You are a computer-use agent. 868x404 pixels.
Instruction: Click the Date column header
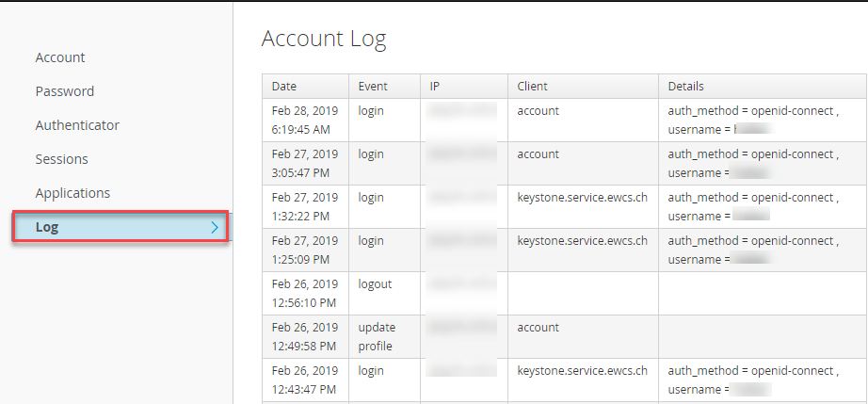click(284, 87)
